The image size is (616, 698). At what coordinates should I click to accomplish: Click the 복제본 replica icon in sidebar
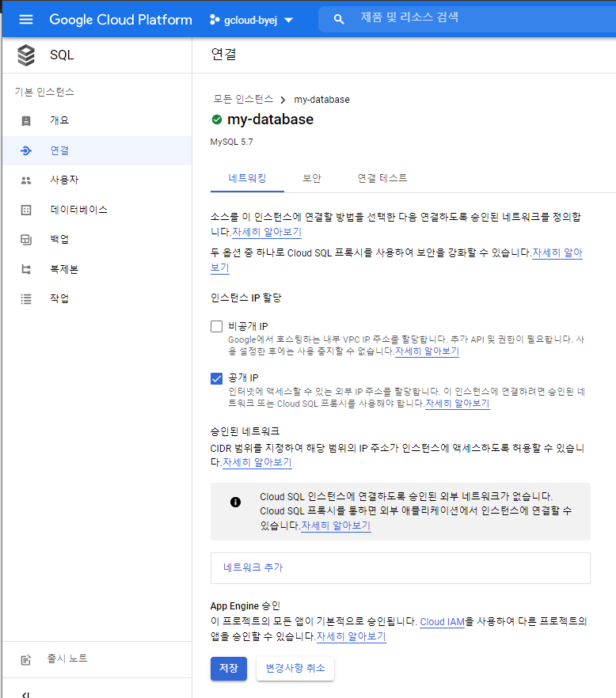[x=26, y=269]
